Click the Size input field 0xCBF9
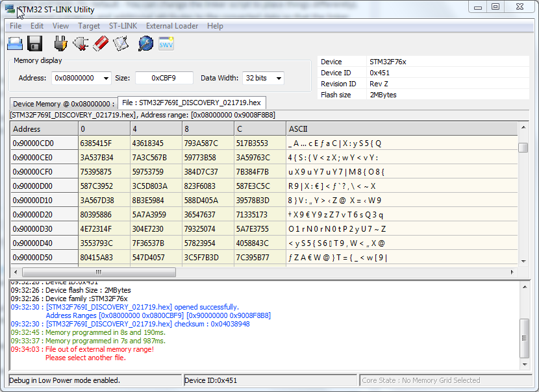 (x=164, y=78)
